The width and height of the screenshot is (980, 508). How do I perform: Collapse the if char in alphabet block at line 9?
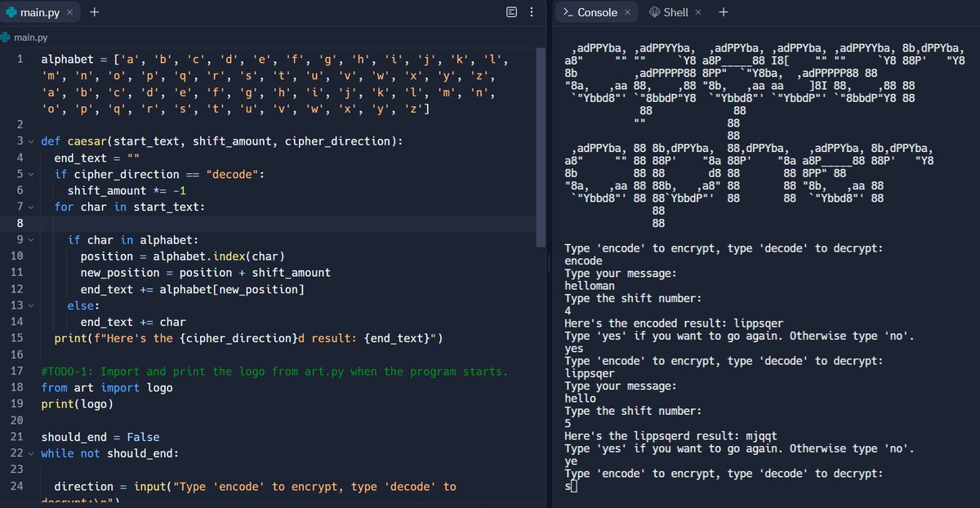pyautogui.click(x=31, y=240)
